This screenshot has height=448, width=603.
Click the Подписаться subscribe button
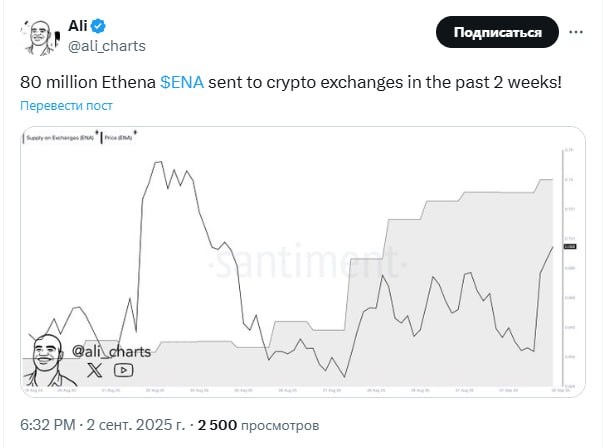tap(497, 32)
